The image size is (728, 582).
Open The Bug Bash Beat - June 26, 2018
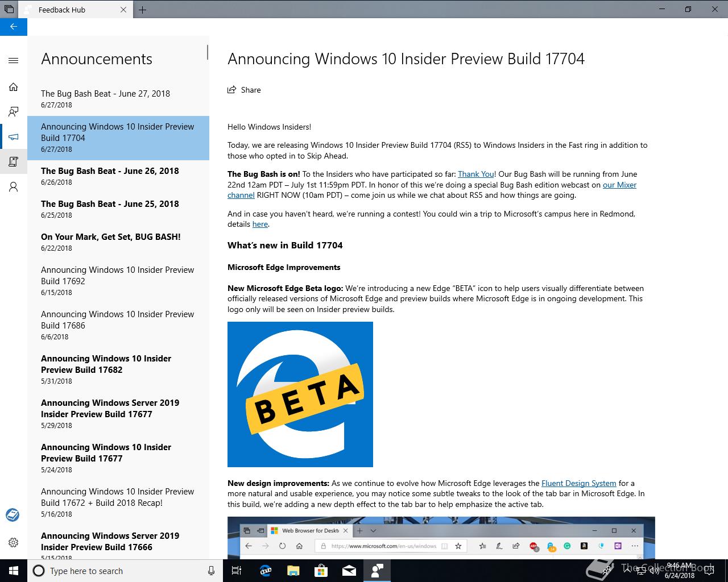click(118, 176)
